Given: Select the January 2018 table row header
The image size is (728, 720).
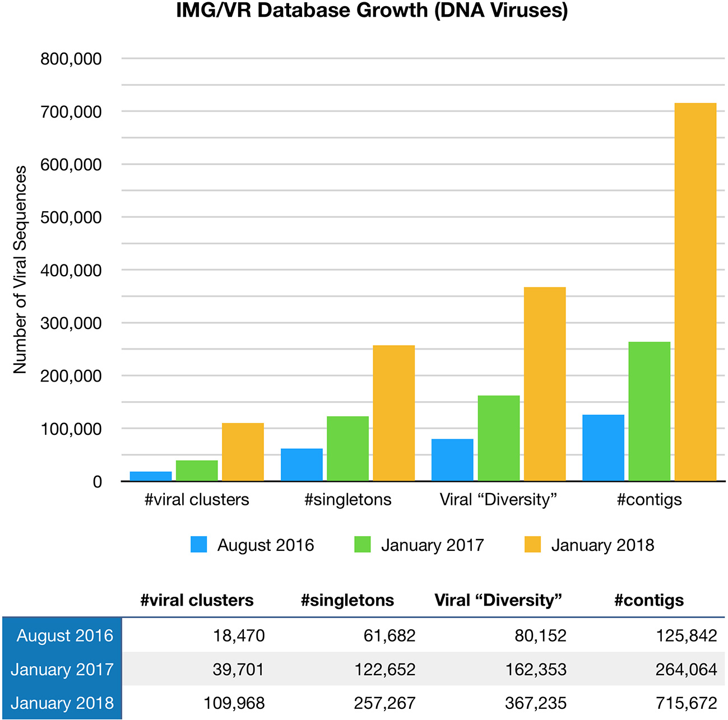Looking at the screenshot, I should [62, 703].
